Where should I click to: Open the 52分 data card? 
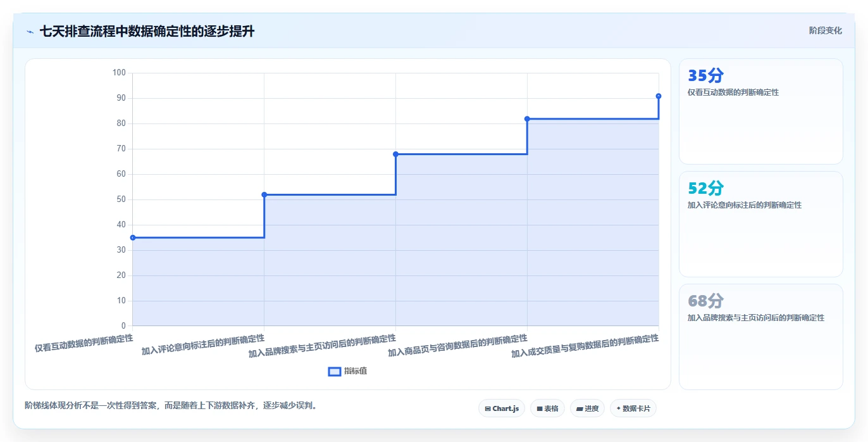coord(760,224)
